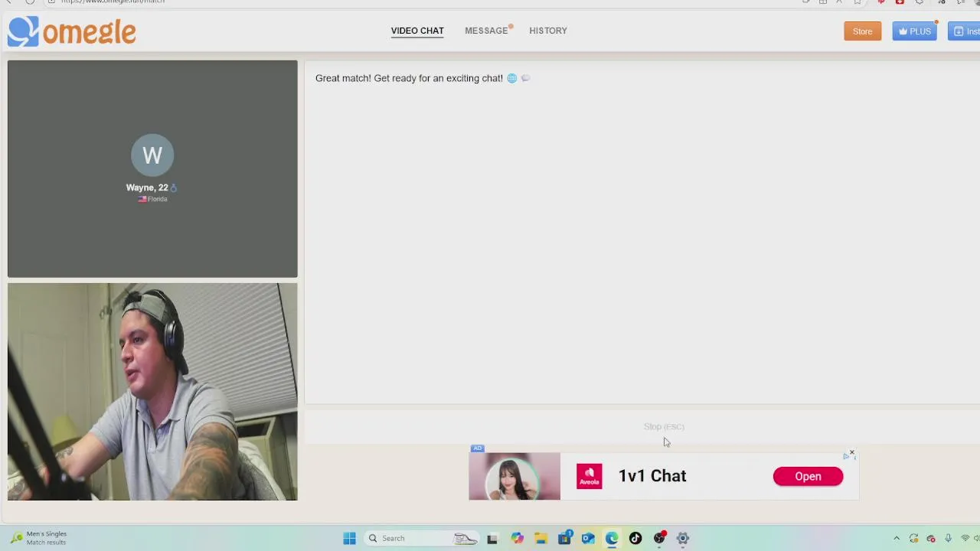Click the "Great match!" system message
The width and height of the screenshot is (980, 551).
[423, 78]
